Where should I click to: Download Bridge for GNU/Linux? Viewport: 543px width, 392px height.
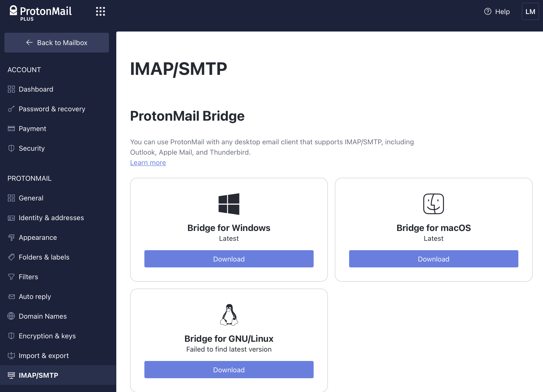tap(229, 370)
